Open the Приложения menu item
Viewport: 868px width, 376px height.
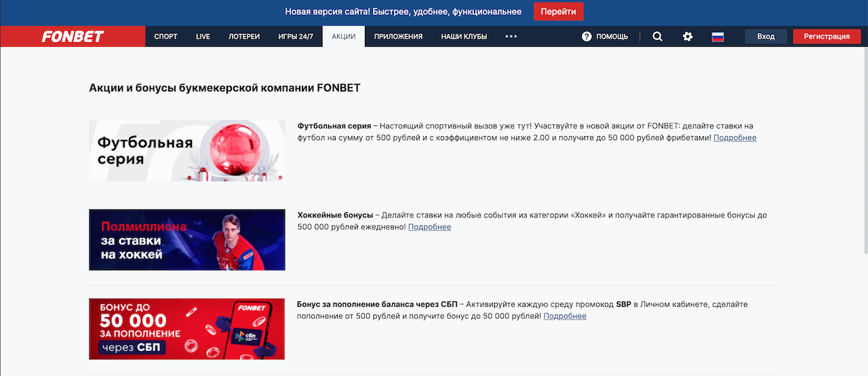click(398, 37)
